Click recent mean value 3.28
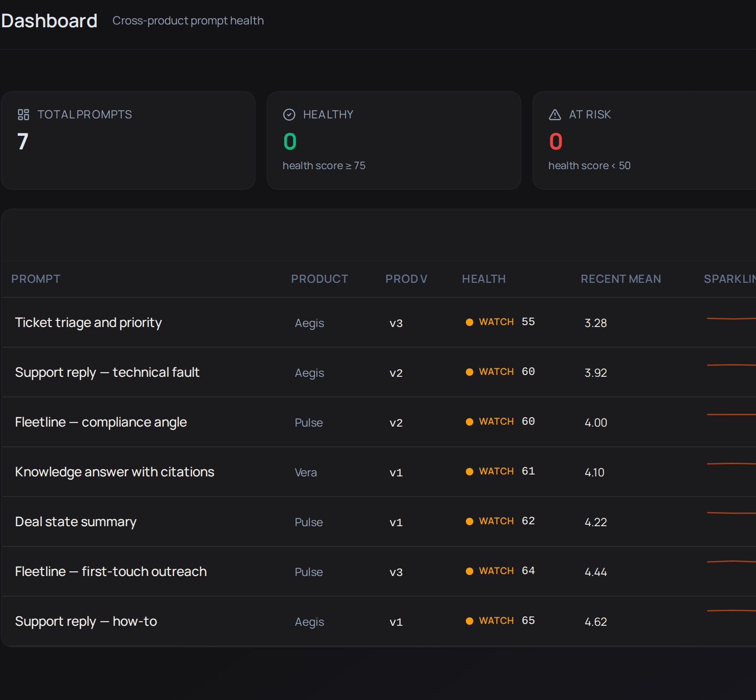The width and height of the screenshot is (756, 700). 595,323
